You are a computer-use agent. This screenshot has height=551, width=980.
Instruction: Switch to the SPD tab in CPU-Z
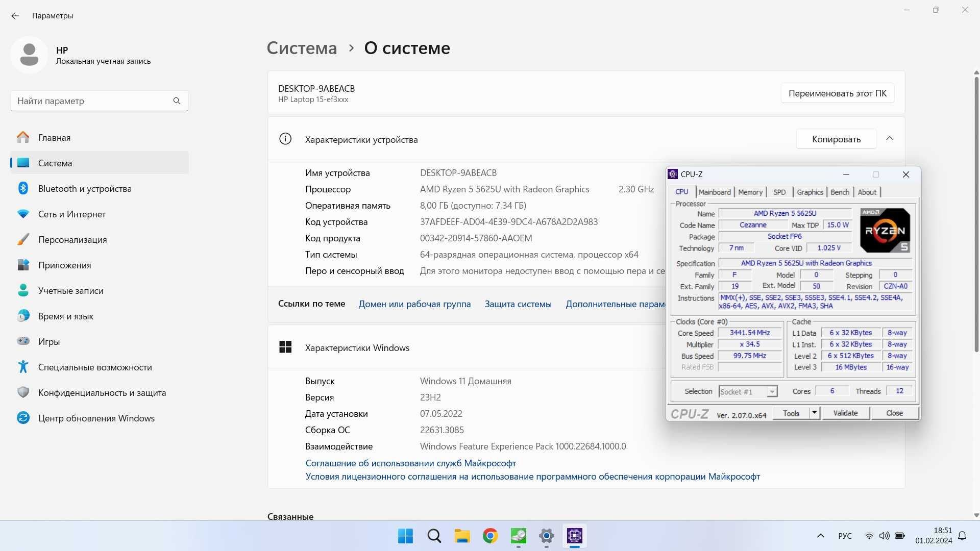click(x=779, y=192)
